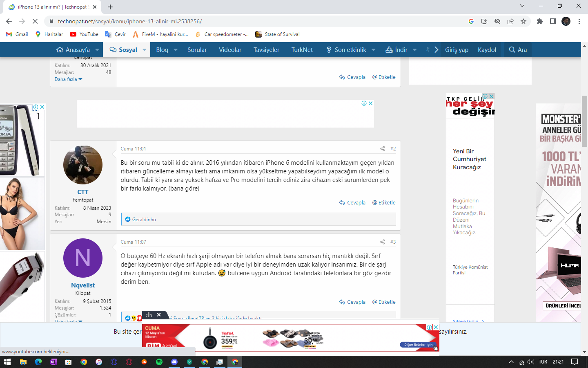Image resolution: width=588 pixels, height=368 pixels.
Task: Expand Daha fazla in the top post's user info
Action: [69, 79]
